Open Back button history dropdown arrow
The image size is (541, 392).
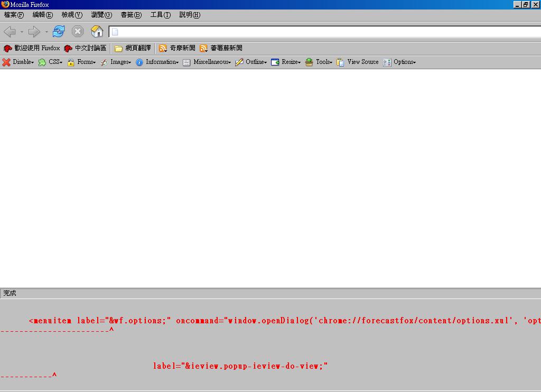(22, 32)
